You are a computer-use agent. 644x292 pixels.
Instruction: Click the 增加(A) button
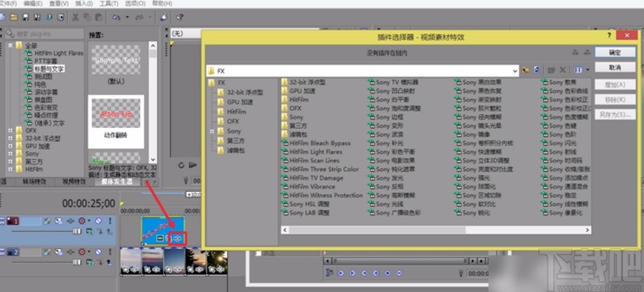[615, 85]
